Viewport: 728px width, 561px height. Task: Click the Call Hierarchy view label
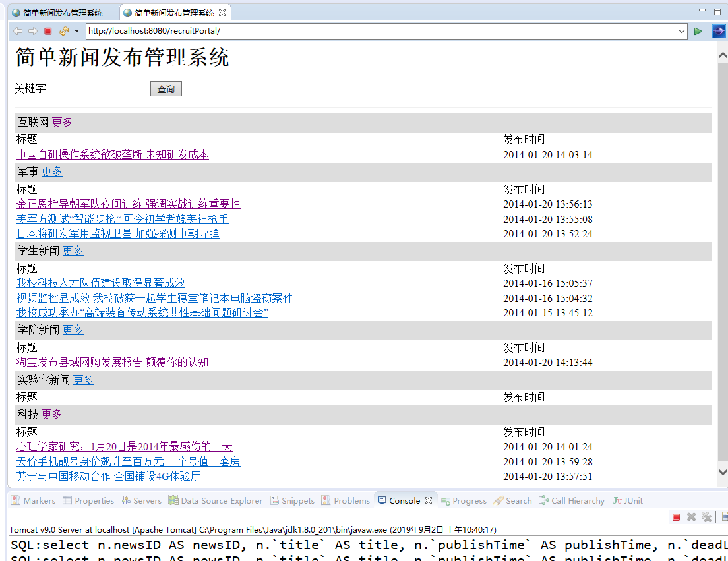577,500
